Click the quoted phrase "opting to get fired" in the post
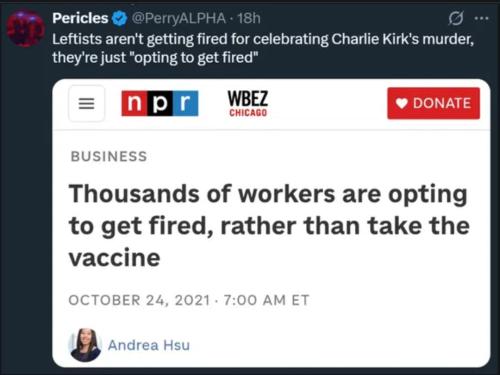Image resolution: width=500 pixels, height=375 pixels. (x=196, y=58)
